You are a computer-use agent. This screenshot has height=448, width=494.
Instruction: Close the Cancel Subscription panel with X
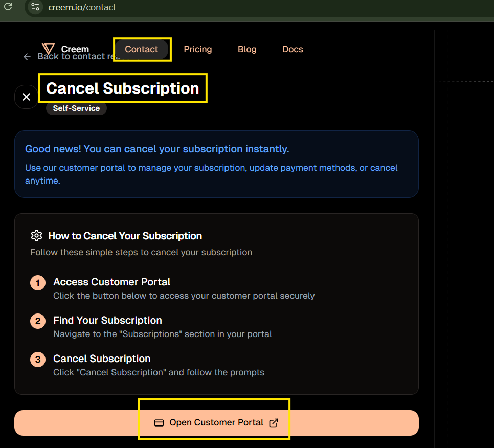tap(27, 97)
